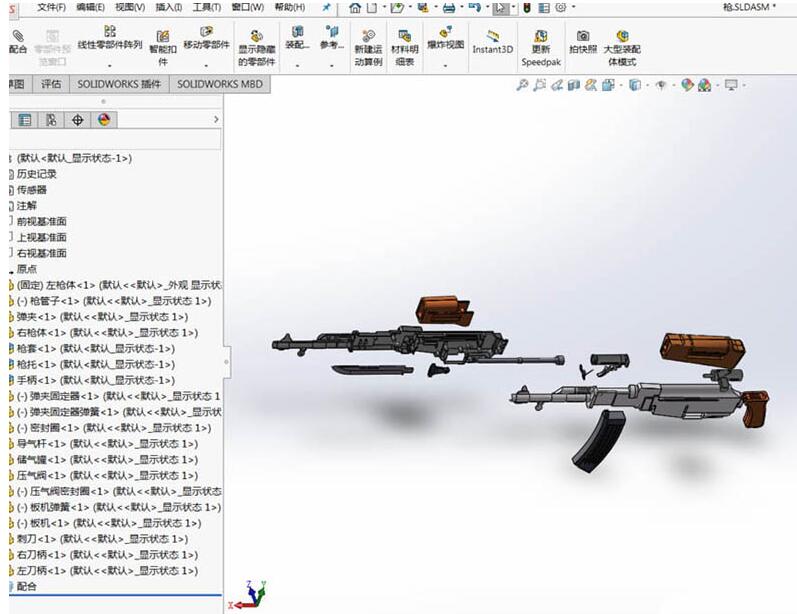797x614 pixels.
Task: Select 枪托<1> component in tree
Action: coord(96,364)
